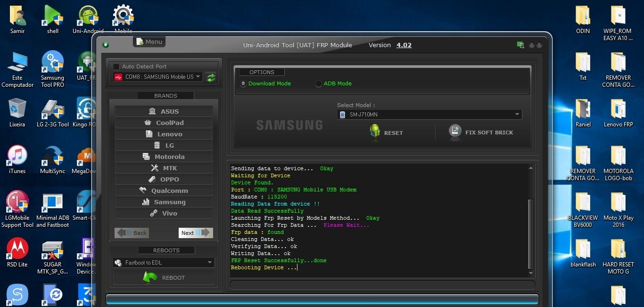Open blankflash folder on desktop

coord(583,253)
